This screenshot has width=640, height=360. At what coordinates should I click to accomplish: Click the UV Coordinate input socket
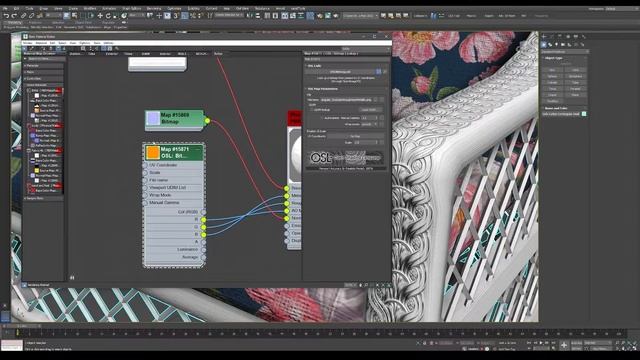pyautogui.click(x=145, y=165)
